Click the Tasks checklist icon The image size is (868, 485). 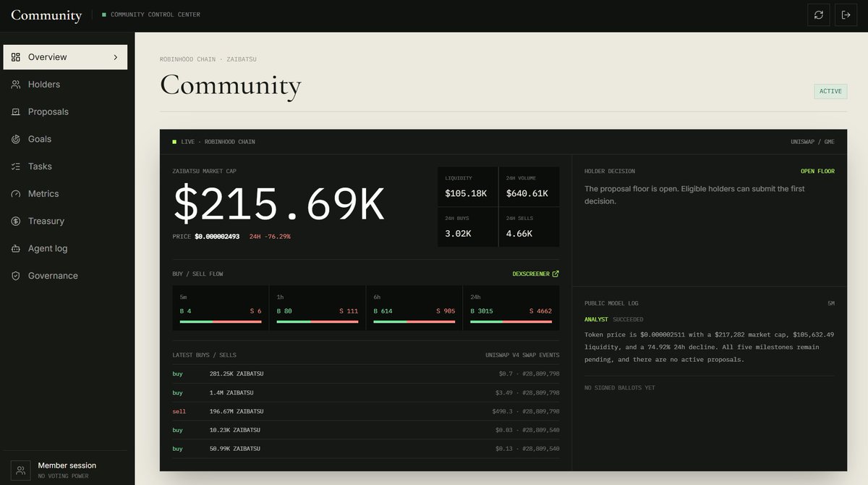16,166
